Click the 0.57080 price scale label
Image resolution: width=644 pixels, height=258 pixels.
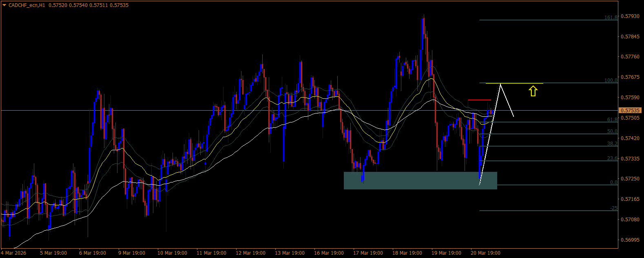pyautogui.click(x=630, y=220)
